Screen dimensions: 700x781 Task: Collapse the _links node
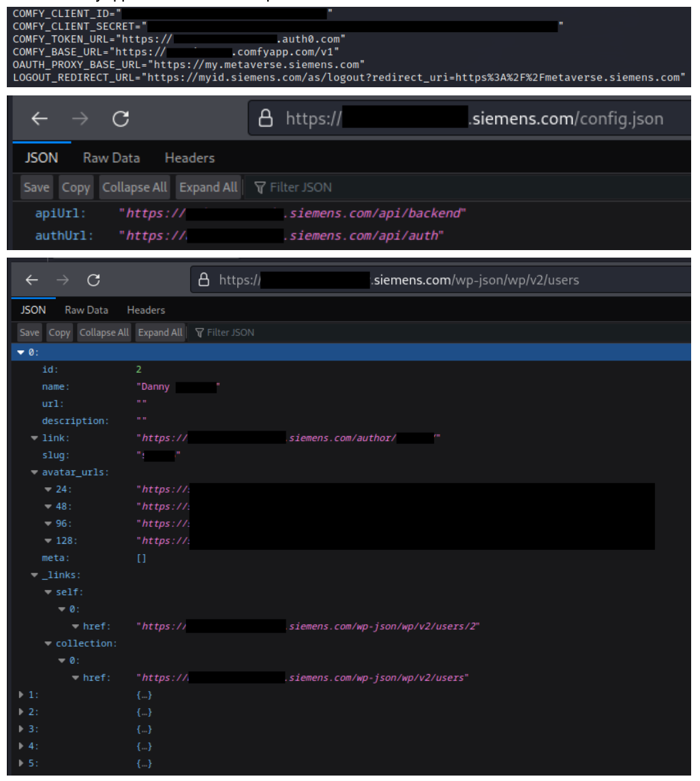point(35,575)
